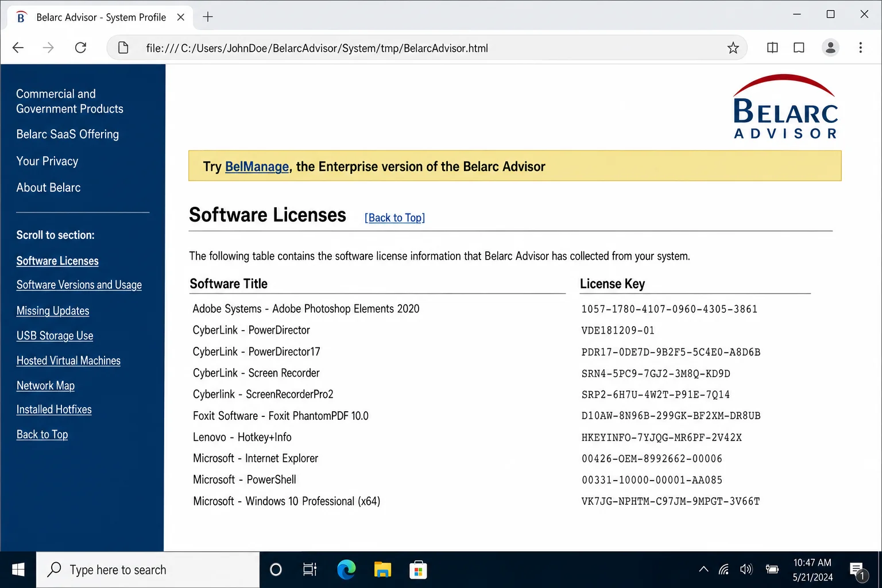Click license key VDE181209-01
Viewport: 882px width, 588px height.
click(x=618, y=330)
